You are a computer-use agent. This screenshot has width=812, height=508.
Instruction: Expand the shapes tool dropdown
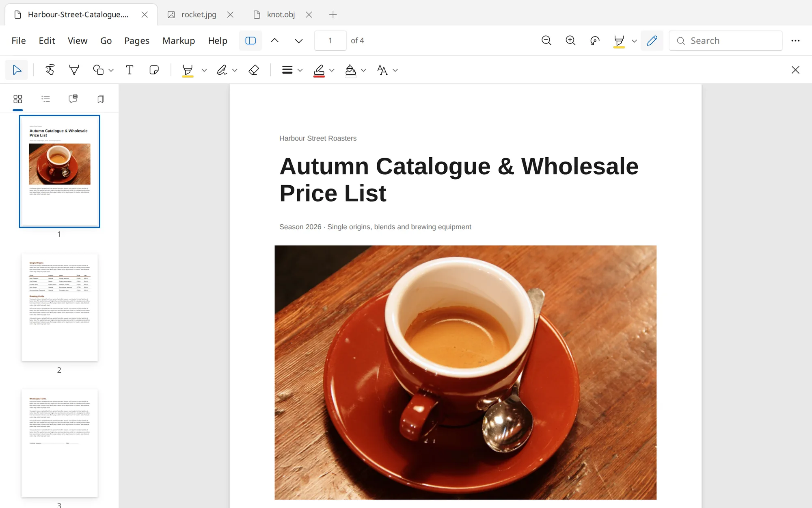(x=111, y=70)
